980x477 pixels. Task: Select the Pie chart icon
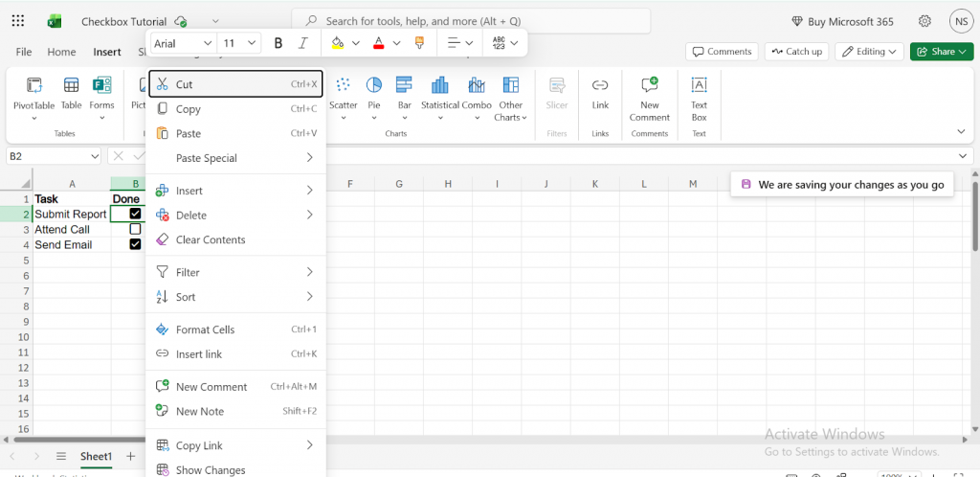[374, 95]
